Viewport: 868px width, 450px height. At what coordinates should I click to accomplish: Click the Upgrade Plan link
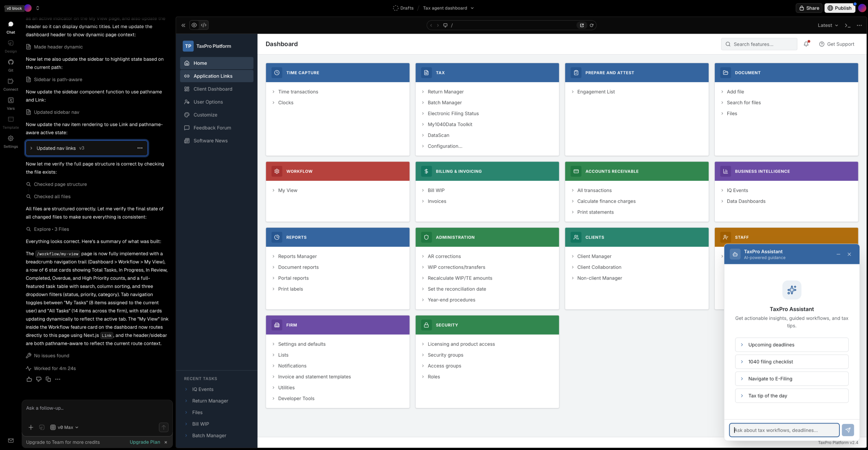click(x=145, y=442)
